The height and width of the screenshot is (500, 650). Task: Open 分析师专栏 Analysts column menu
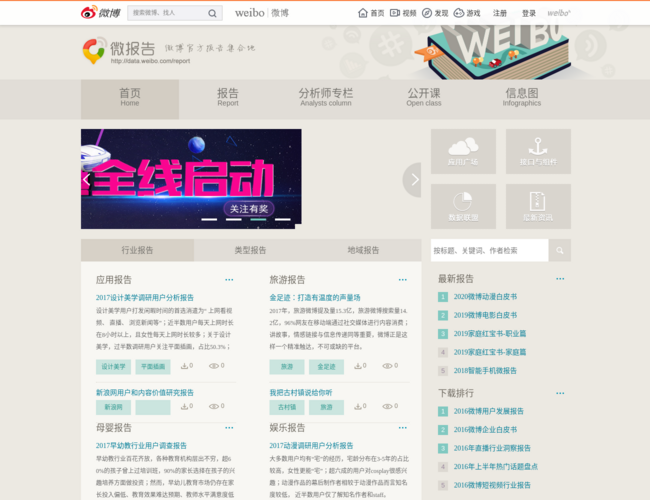click(x=326, y=100)
